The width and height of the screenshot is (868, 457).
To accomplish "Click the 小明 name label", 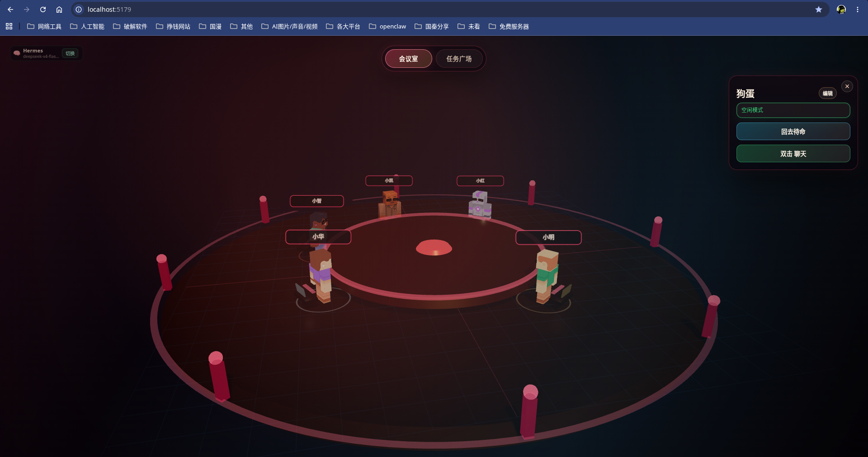I will (x=548, y=237).
